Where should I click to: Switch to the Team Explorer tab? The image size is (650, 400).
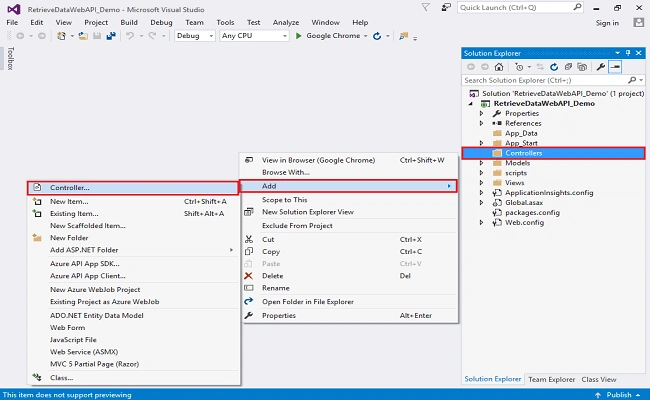coord(551,379)
